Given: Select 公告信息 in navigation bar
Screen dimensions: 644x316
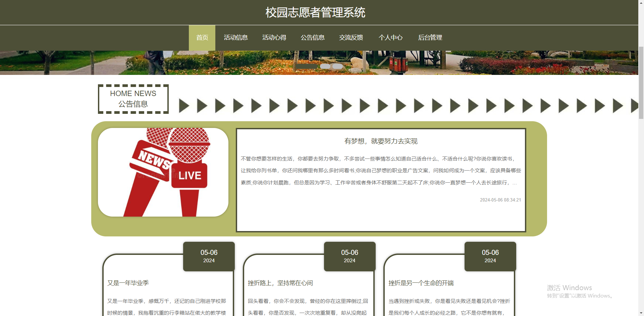Looking at the screenshot, I should [313, 38].
